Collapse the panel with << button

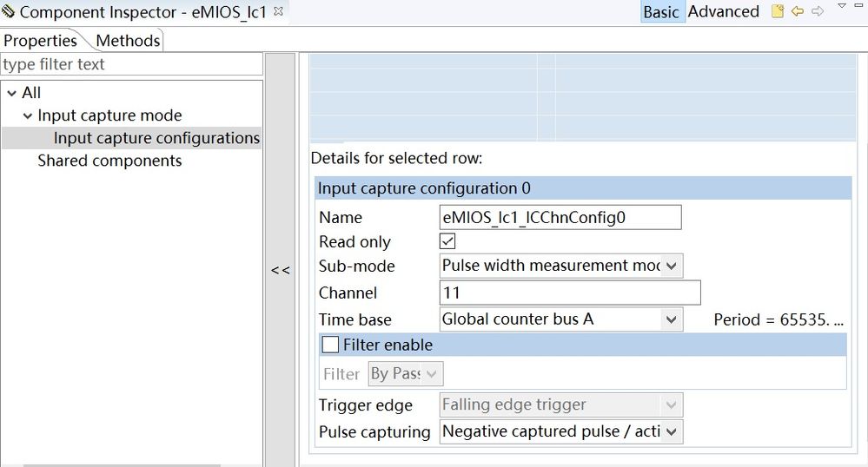point(280,270)
